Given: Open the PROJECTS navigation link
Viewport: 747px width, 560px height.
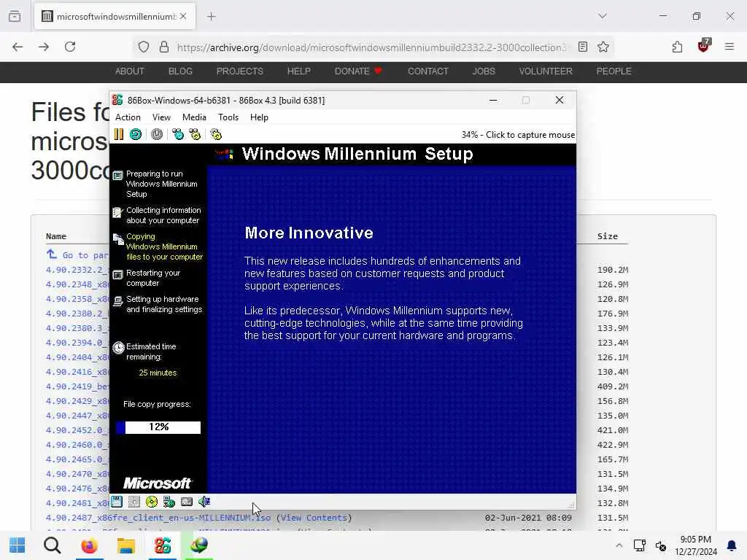Looking at the screenshot, I should 239,71.
